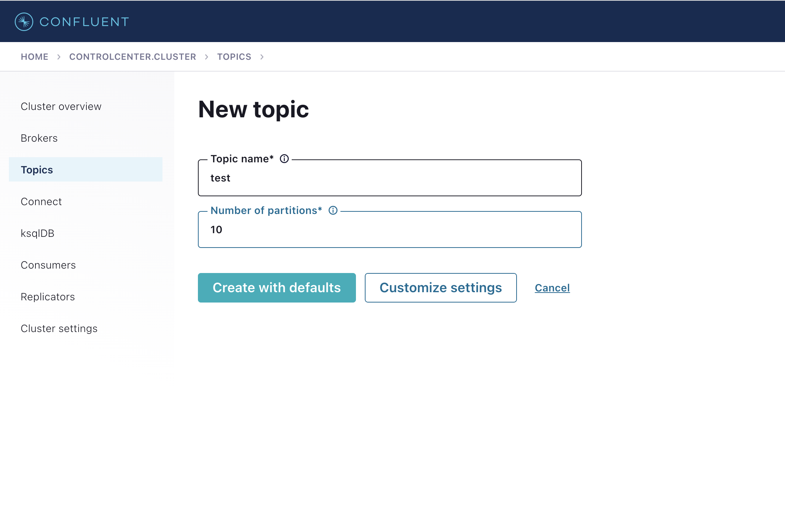The width and height of the screenshot is (785, 532).
Task: Select Brokers in the sidebar
Action: 39,138
